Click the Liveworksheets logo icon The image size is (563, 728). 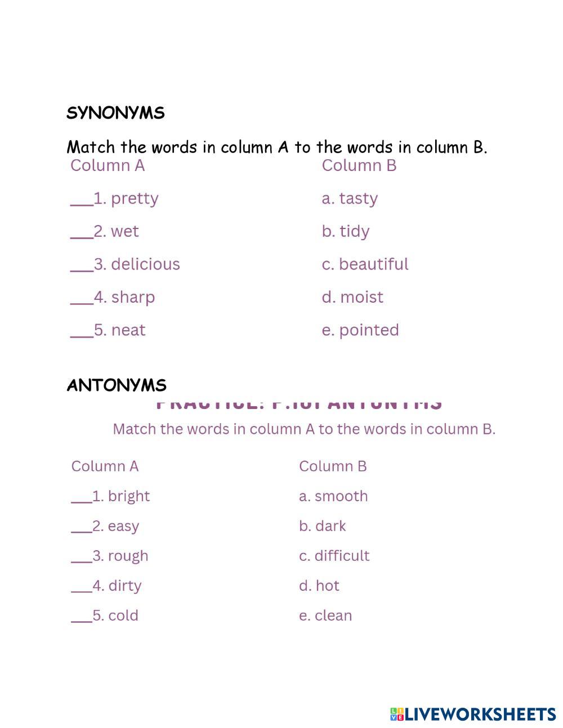point(397,714)
